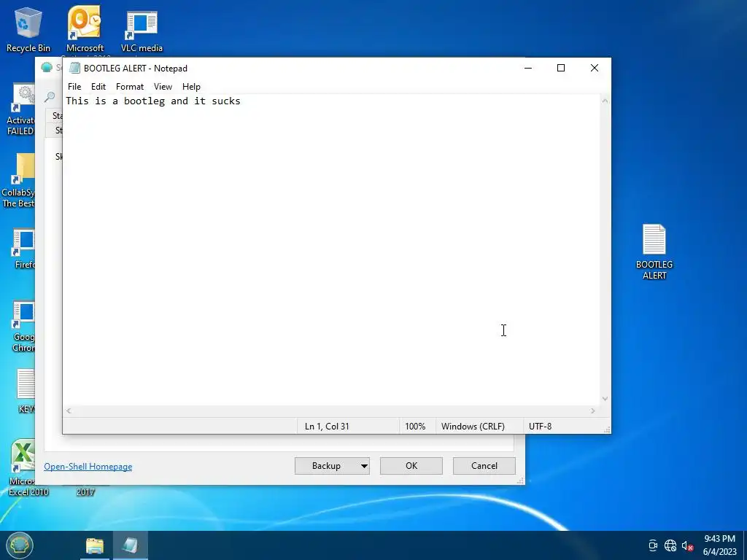Click the Backup button in Open-Shell settings
747x560 pixels.
326,466
